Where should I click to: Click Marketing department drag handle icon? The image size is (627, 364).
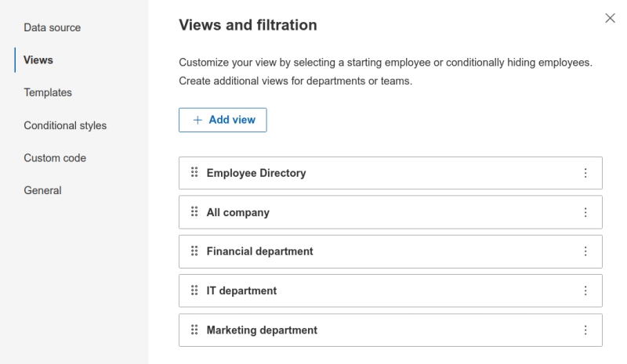pos(194,330)
